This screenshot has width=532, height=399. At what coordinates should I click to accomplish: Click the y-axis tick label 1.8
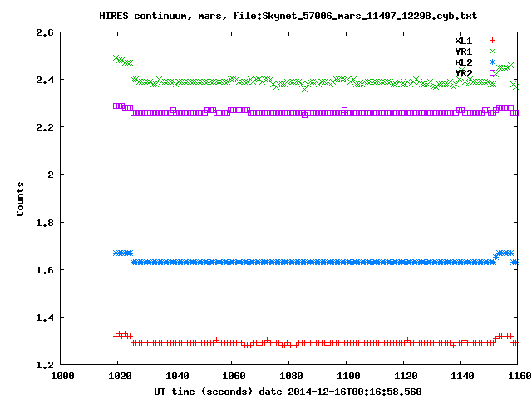point(45,223)
